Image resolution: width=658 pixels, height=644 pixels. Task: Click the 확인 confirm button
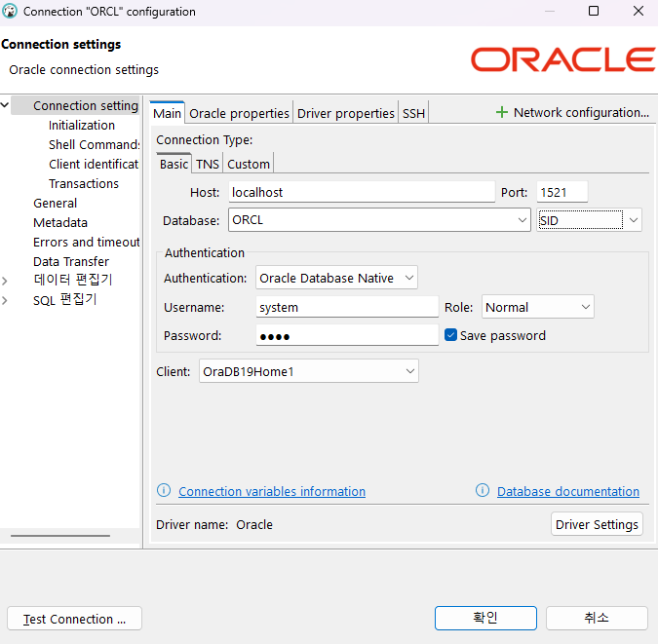[485, 618]
